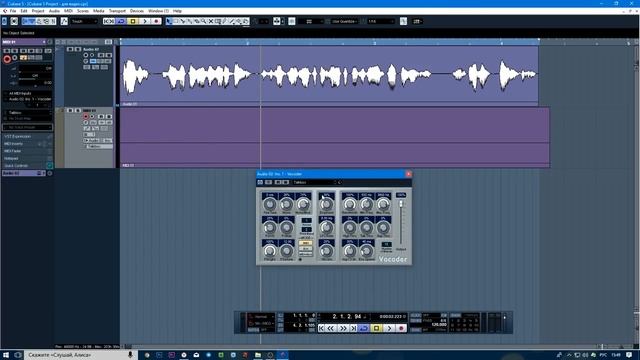Screen dimensions: 640x360
Task: Click the inspector Record Enable red button
Action: (7, 59)
